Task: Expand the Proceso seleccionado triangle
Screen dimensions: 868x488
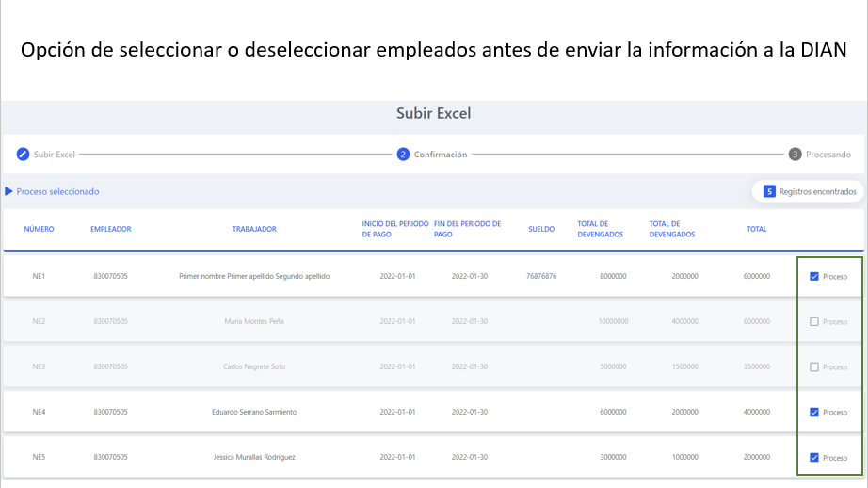Action: click(8, 191)
